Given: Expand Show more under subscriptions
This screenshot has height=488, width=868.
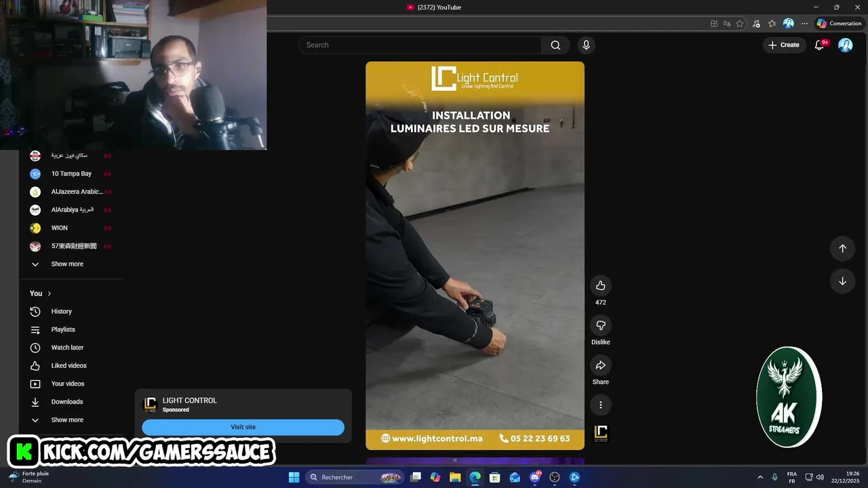Looking at the screenshot, I should pyautogui.click(x=67, y=264).
